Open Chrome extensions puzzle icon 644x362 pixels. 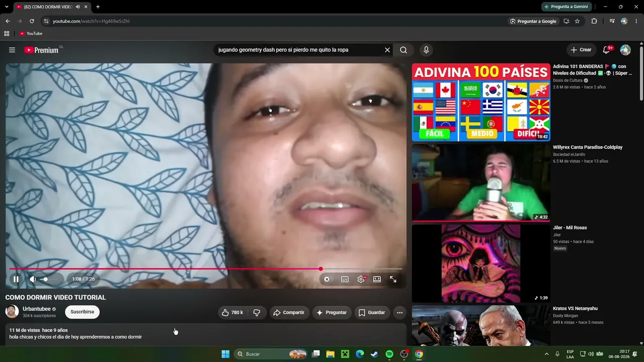point(594,21)
